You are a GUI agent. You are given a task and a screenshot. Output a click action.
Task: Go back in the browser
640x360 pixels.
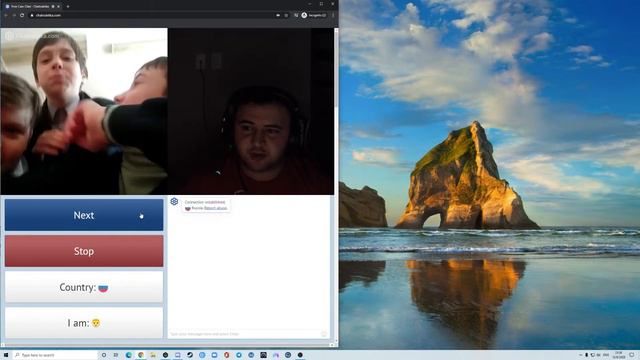[x=6, y=15]
